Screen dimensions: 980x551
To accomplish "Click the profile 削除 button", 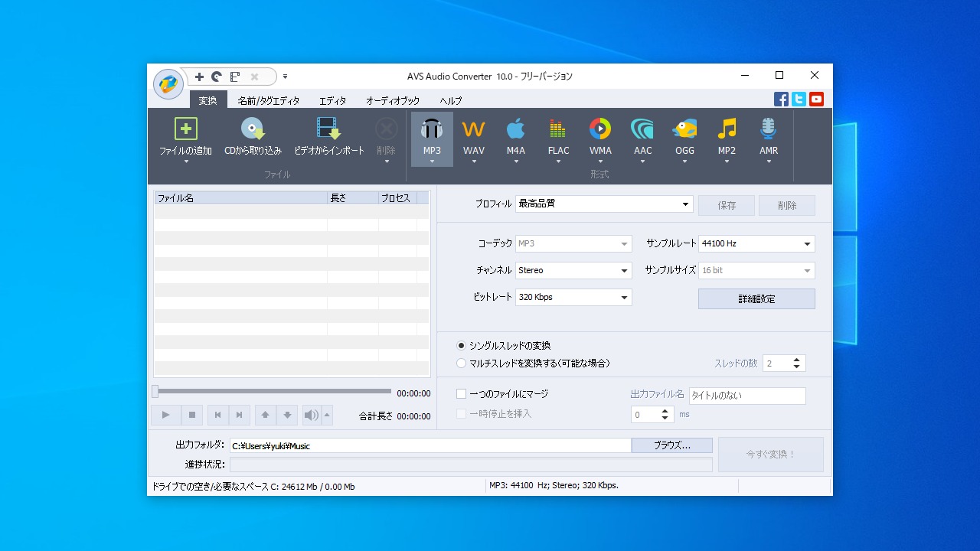I will (787, 205).
